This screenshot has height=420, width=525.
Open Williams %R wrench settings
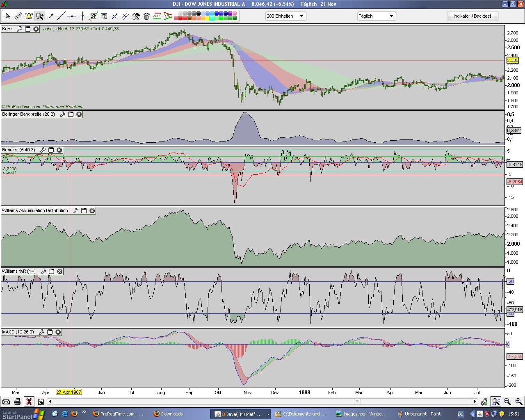point(43,271)
